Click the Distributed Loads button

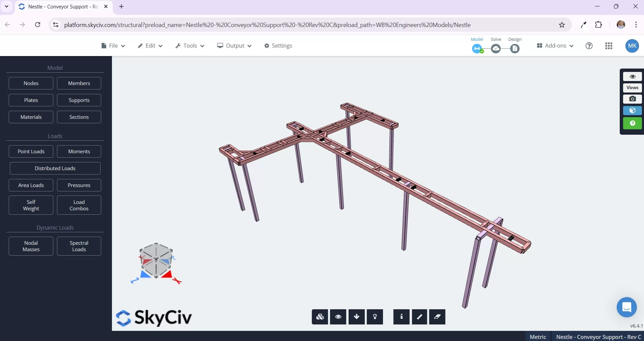pyautogui.click(x=55, y=168)
